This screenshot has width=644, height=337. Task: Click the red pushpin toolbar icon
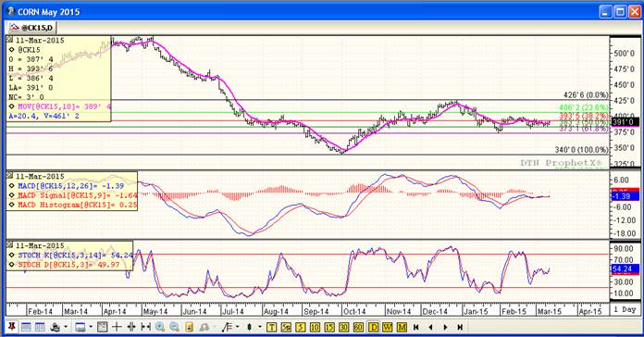pos(11,327)
